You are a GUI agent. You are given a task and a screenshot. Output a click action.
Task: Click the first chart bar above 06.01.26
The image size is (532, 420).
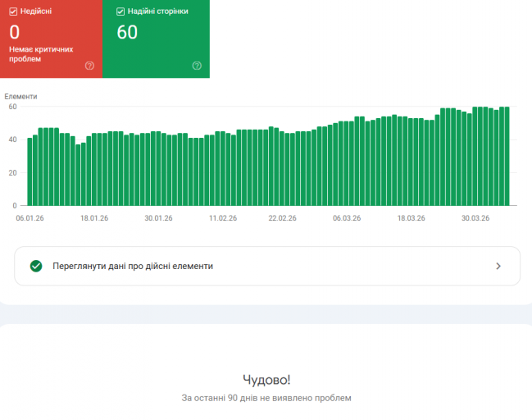pyautogui.click(x=30, y=171)
